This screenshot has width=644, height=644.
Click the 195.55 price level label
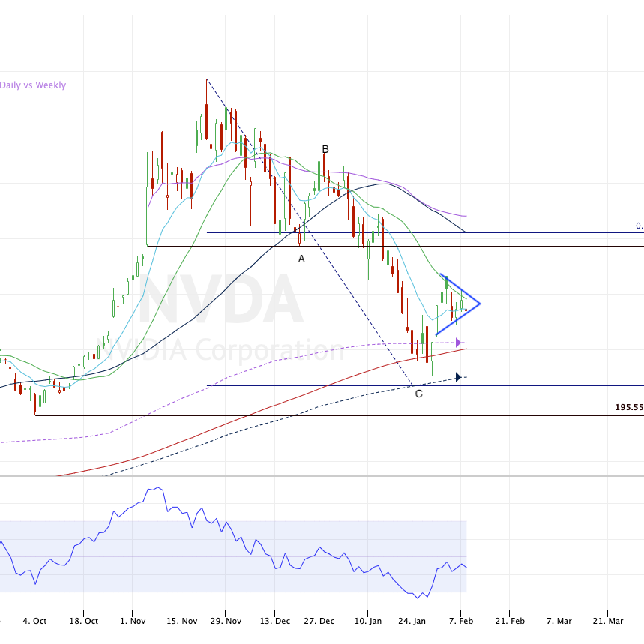[x=629, y=407]
